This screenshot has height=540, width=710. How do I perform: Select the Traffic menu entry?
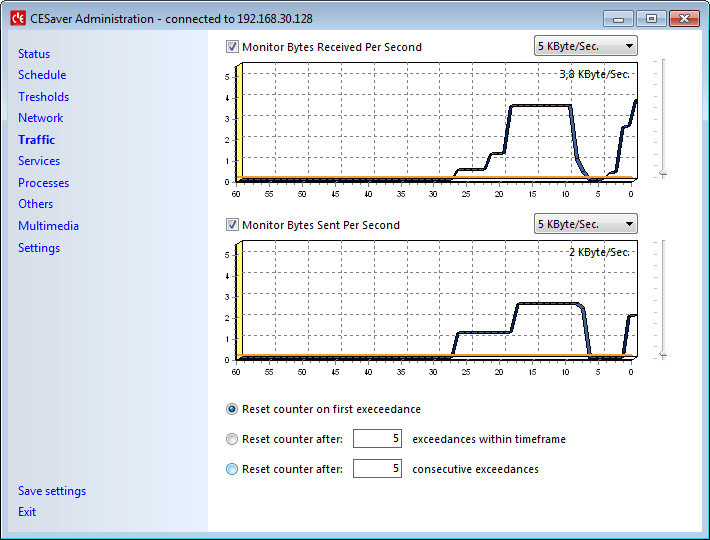click(37, 140)
